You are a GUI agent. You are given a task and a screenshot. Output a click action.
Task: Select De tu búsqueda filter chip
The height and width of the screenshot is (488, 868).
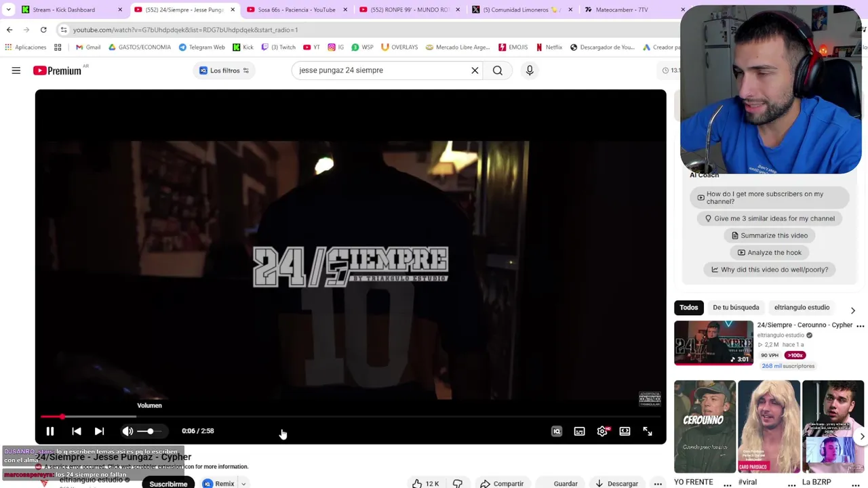click(736, 308)
